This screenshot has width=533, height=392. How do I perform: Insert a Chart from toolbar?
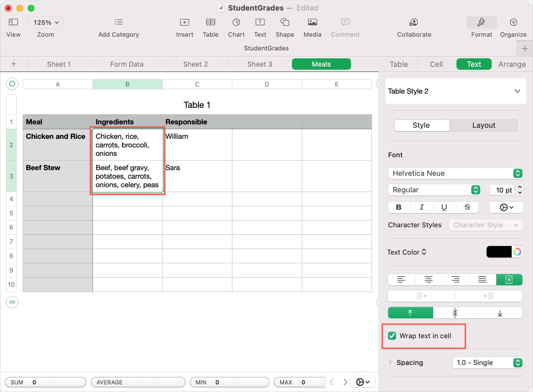[236, 22]
